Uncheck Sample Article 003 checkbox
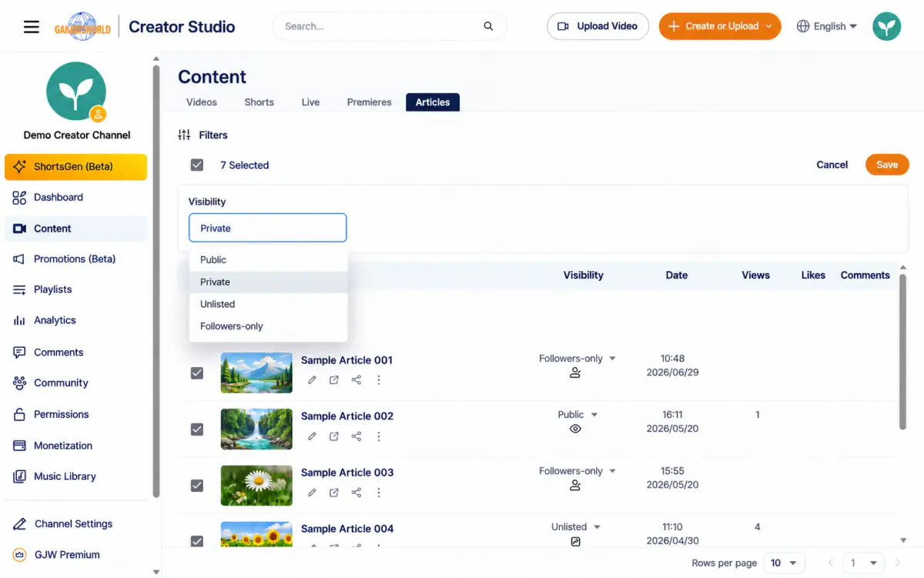 coord(197,486)
